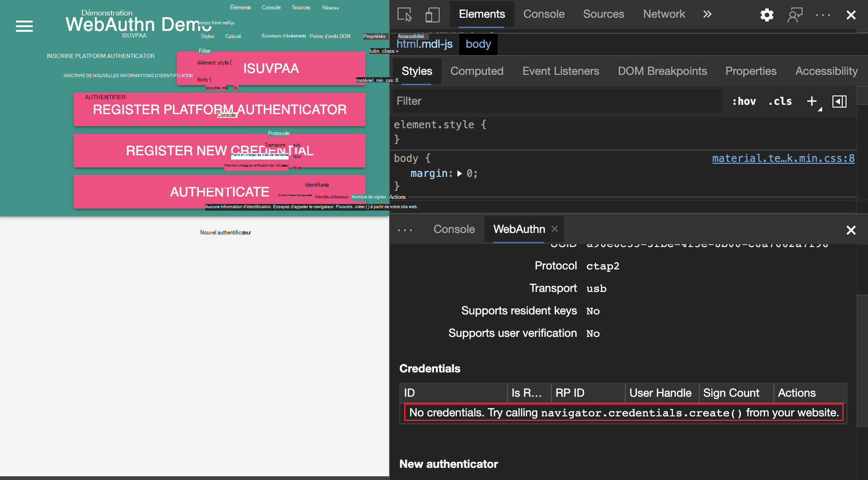This screenshot has height=480, width=868.
Task: Click the User Handle column header
Action: click(x=662, y=393)
